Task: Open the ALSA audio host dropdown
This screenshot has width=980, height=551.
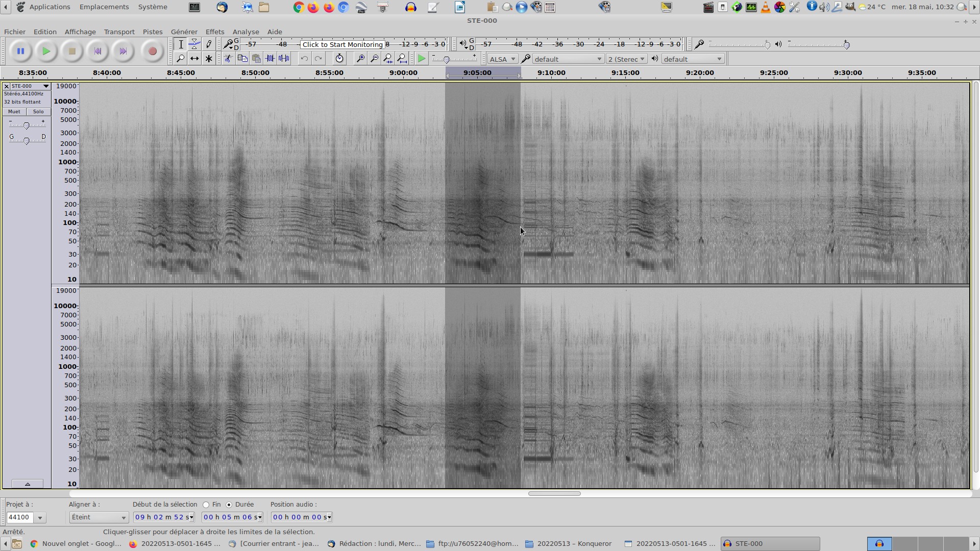Action: coord(502,59)
